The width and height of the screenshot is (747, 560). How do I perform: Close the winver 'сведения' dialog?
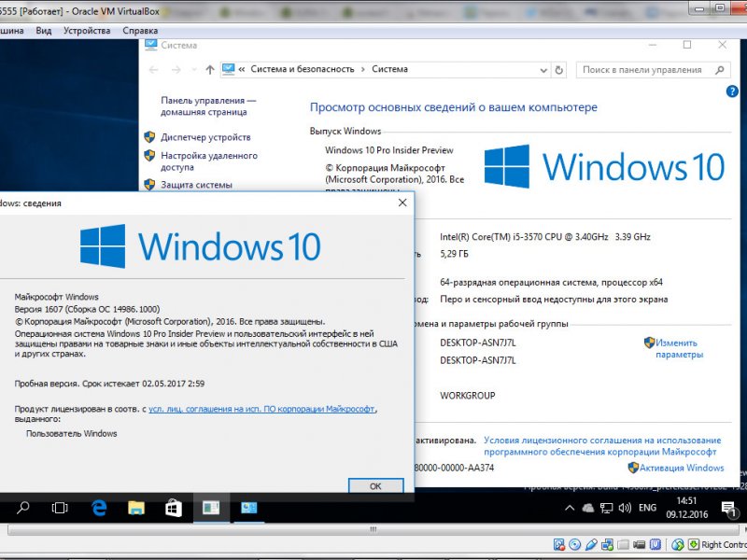pos(402,203)
